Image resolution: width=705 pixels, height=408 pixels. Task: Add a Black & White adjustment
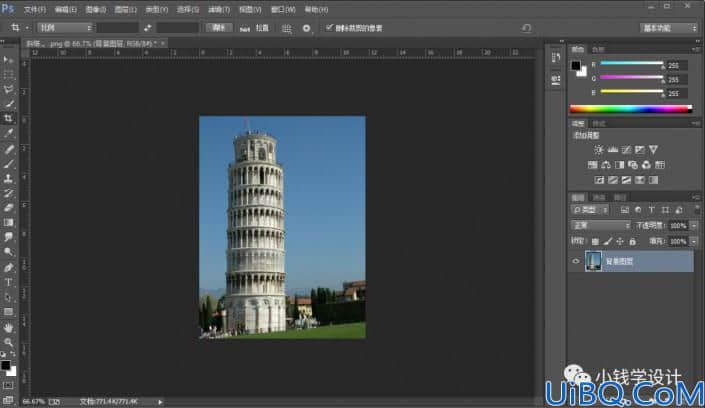coord(620,165)
